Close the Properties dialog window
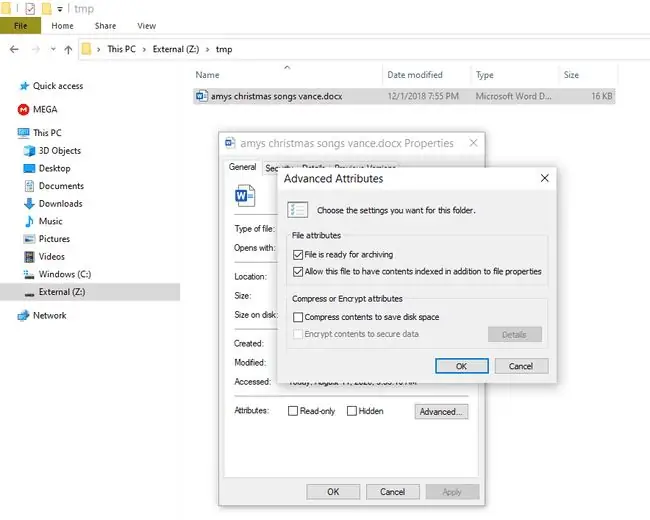This screenshot has height=520, width=650. pos(473,143)
